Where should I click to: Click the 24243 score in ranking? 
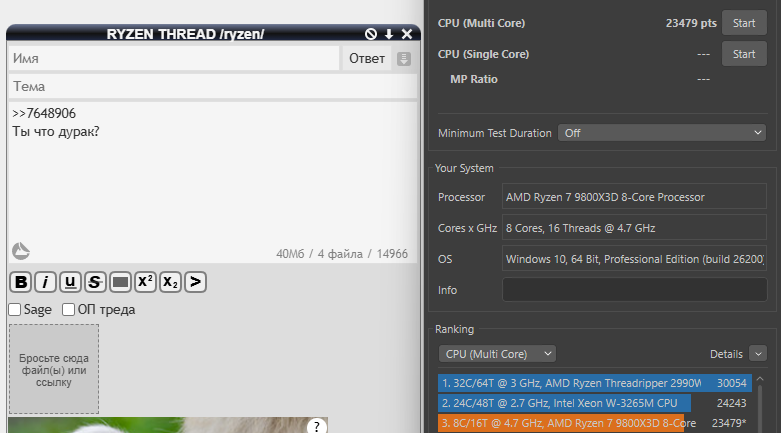click(x=732, y=403)
